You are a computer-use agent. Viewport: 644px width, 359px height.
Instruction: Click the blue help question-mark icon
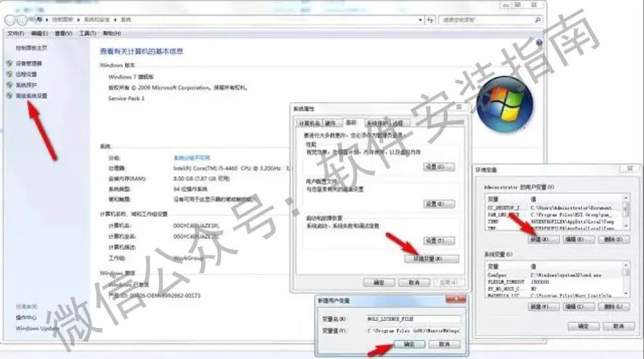click(539, 42)
